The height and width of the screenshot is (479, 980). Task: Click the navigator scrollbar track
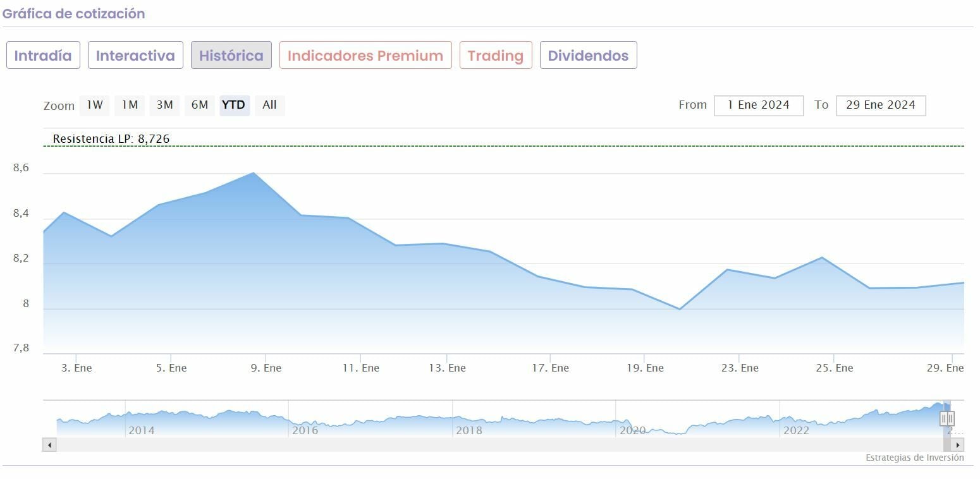[x=493, y=445]
